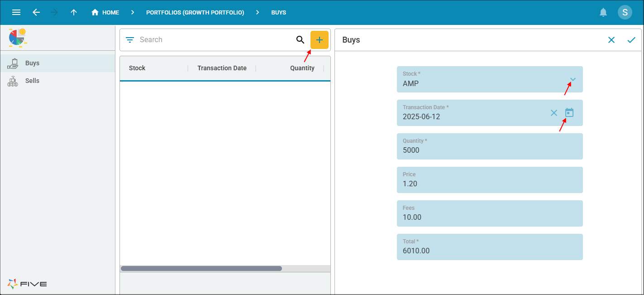Go up one level with up arrow

coord(74,12)
